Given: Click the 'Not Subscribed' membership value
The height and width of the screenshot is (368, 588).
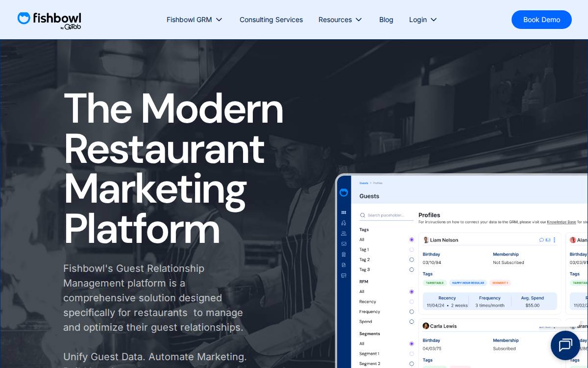Looking at the screenshot, I should click(x=509, y=263).
